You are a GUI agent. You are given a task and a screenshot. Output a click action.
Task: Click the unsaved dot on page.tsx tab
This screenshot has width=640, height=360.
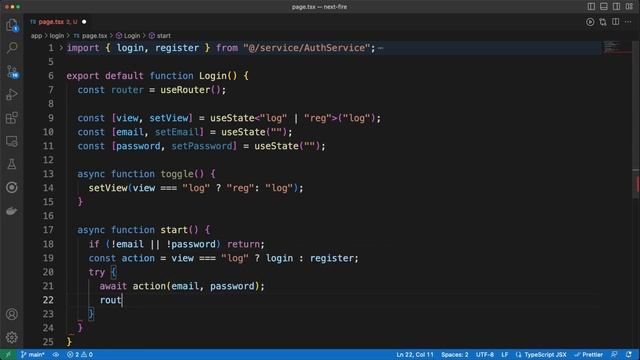click(x=84, y=22)
